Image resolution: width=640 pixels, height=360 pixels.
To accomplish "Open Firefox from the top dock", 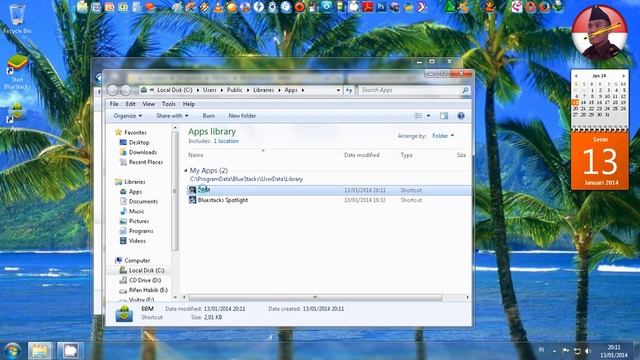I will pyautogui.click(x=544, y=7).
